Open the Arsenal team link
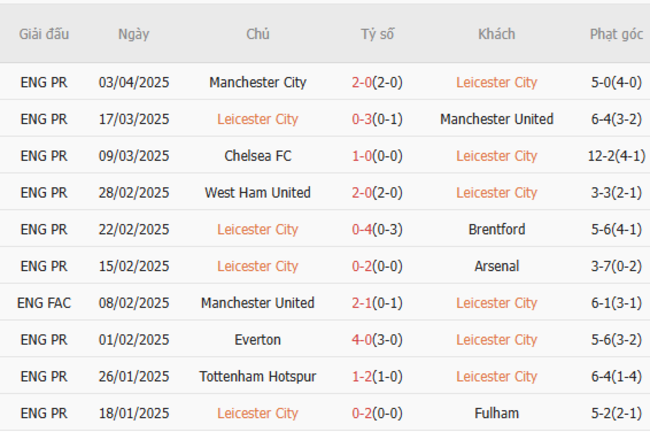 (x=496, y=266)
